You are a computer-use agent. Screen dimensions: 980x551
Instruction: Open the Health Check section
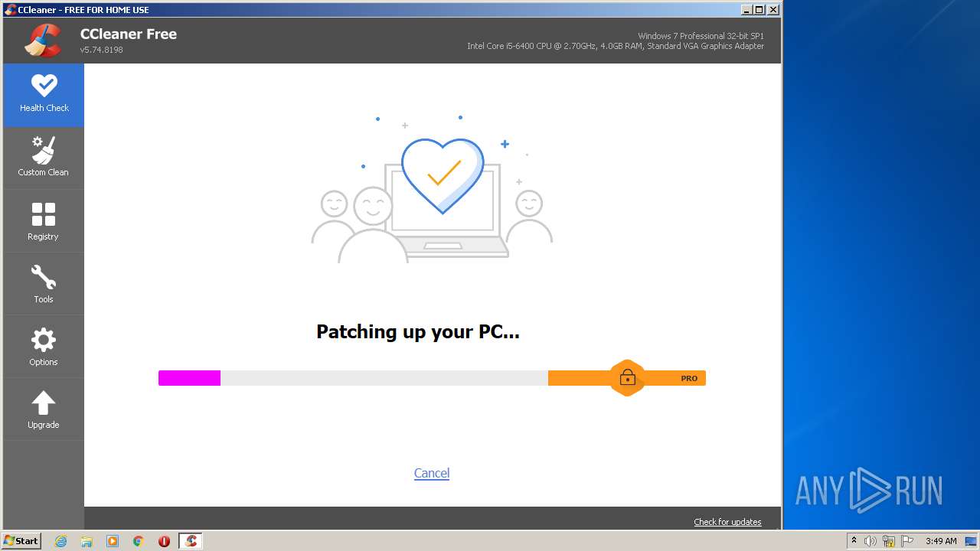pos(44,95)
